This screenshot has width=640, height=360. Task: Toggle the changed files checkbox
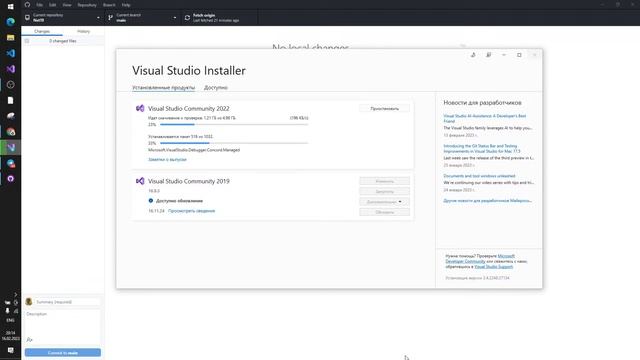(x=27, y=41)
